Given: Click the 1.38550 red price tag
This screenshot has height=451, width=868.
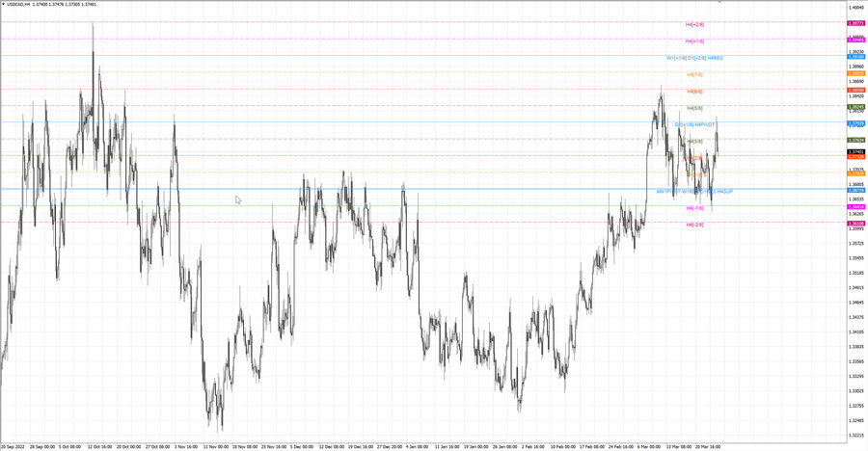Looking at the screenshot, I should pos(856,90).
